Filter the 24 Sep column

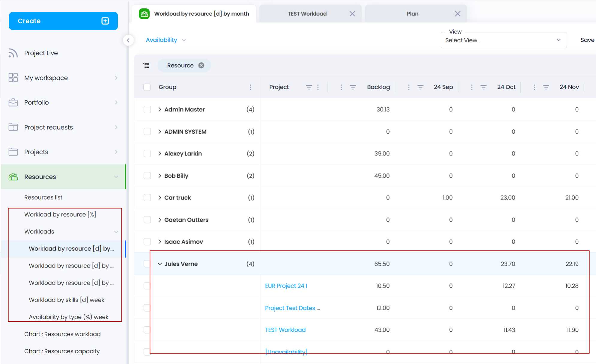pos(420,87)
